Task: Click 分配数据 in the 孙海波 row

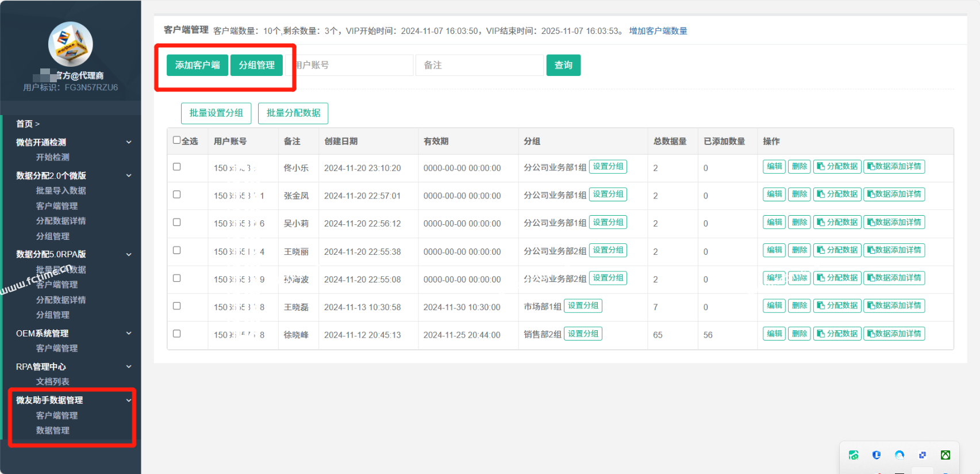Action: [x=837, y=278]
